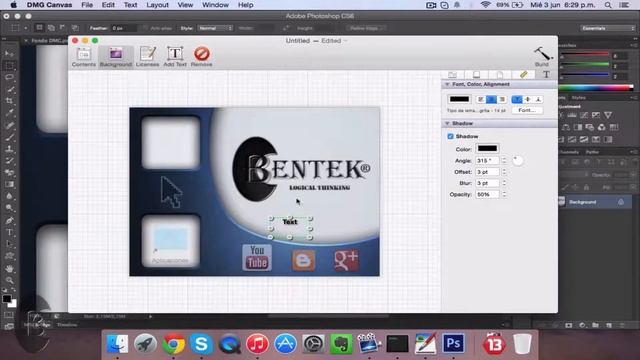The image size is (640, 360).
Task: Open the T text inspector tab
Action: [x=546, y=74]
